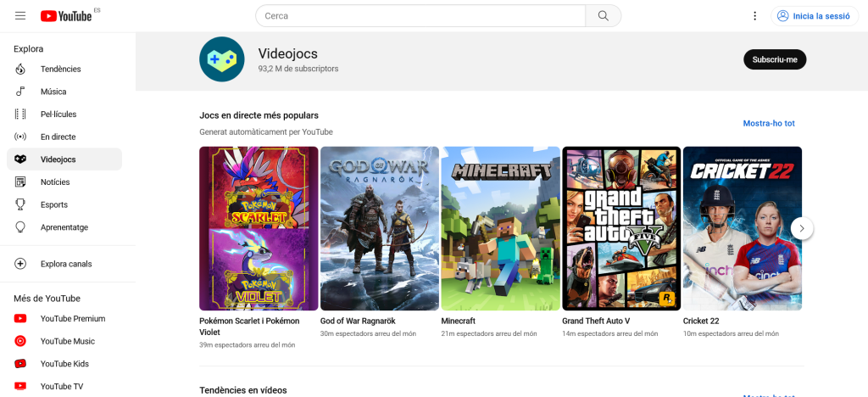Open Aprenentatge learning section
This screenshot has width=868, height=397.
(64, 227)
